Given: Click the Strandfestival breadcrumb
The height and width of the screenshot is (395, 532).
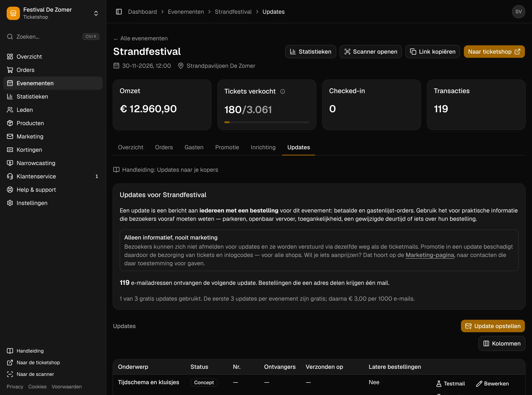Looking at the screenshot, I should (x=233, y=12).
